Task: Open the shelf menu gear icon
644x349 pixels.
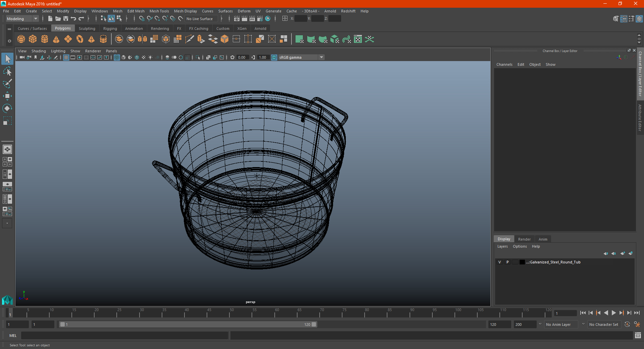Action: click(x=9, y=41)
